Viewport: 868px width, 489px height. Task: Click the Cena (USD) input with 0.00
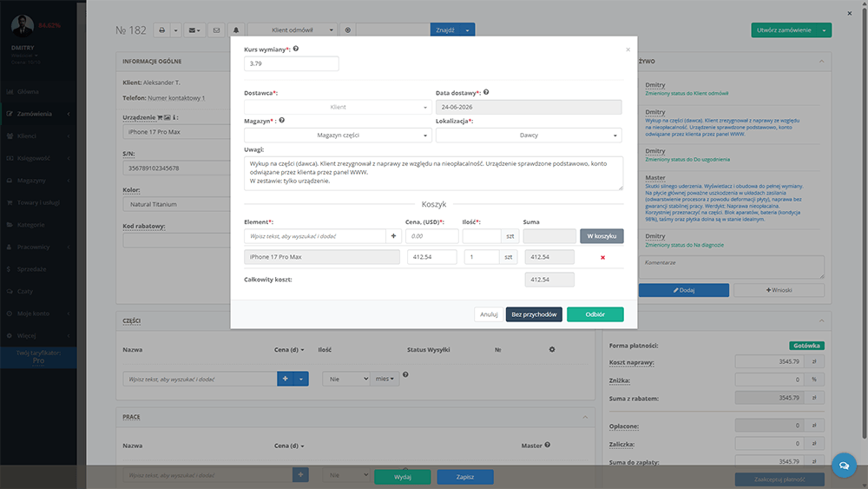pos(431,236)
